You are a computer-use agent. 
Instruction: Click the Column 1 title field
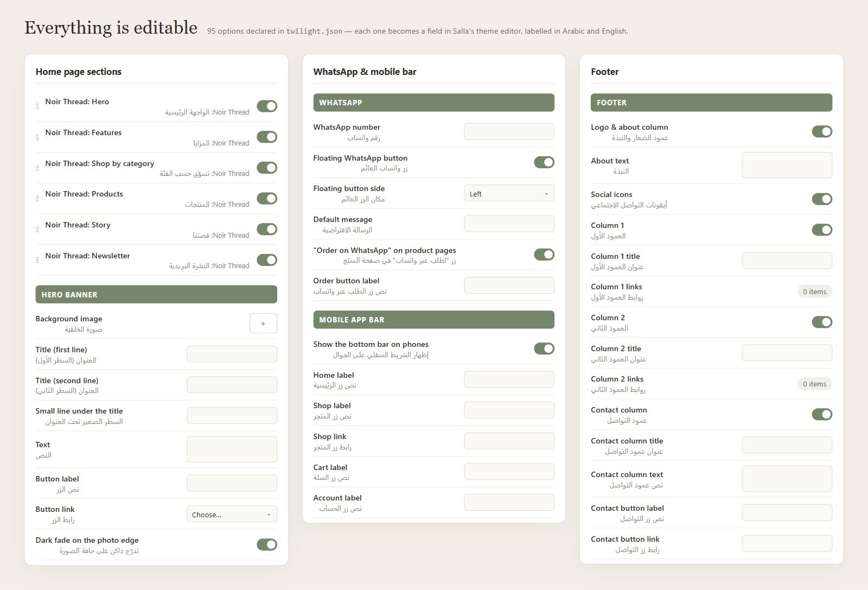787,261
